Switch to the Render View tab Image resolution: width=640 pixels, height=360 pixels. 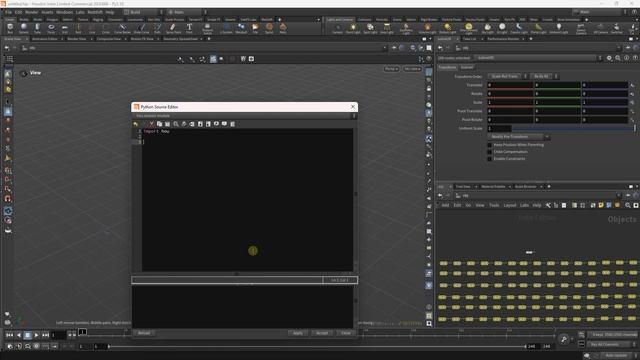coord(77,39)
